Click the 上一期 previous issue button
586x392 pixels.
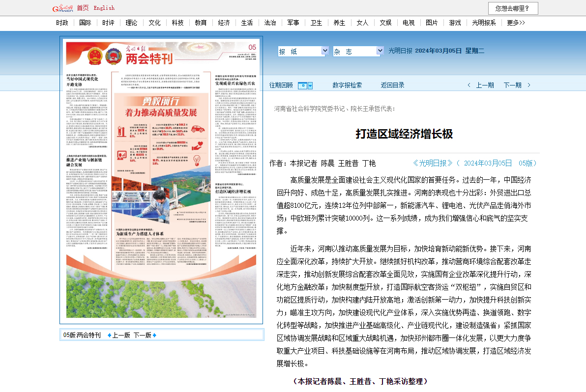[x=485, y=84]
